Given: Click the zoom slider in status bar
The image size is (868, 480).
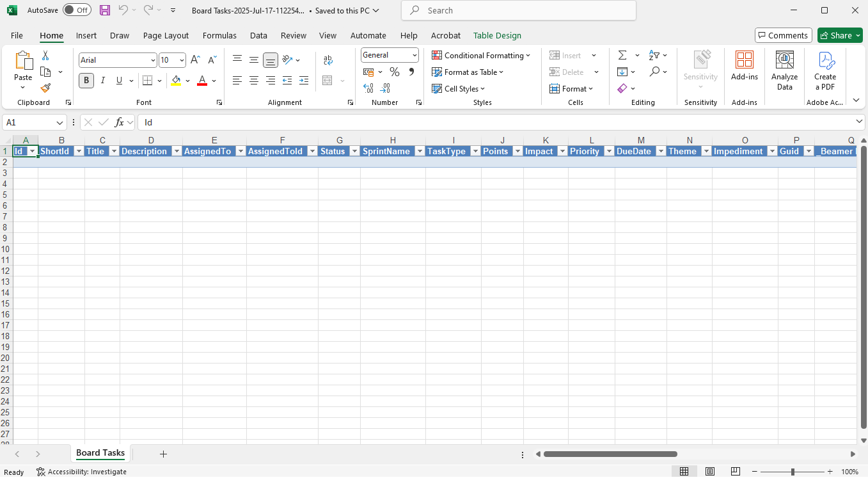Looking at the screenshot, I should [x=793, y=472].
